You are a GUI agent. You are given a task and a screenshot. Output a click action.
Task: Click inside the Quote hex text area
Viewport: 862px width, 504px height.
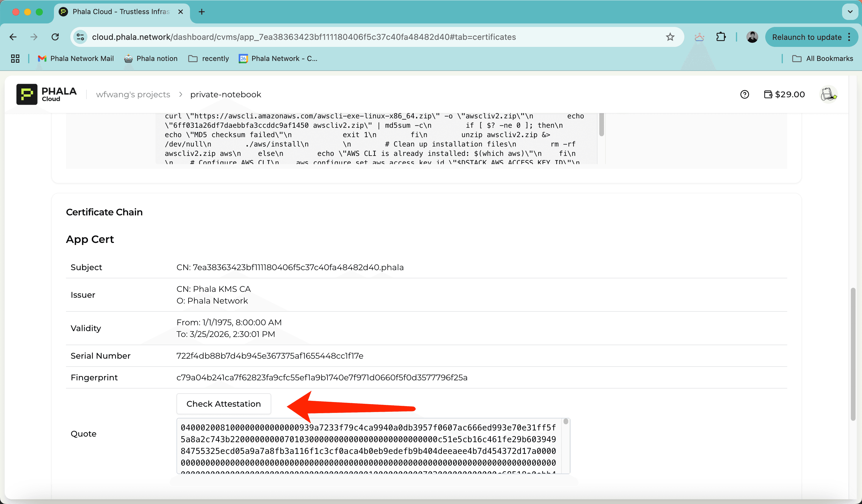pyautogui.click(x=368, y=445)
